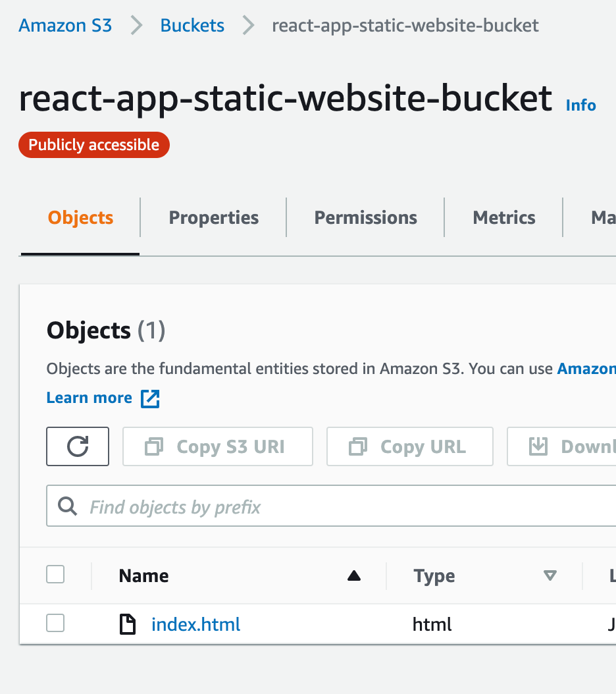Click the external link icon next to Learn more
616x694 pixels.
pyautogui.click(x=149, y=398)
